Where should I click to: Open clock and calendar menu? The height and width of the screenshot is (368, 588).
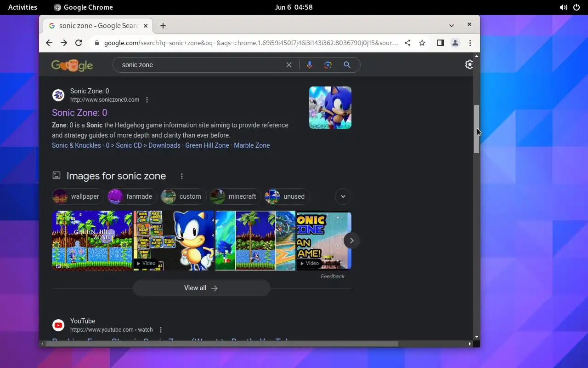tap(294, 7)
